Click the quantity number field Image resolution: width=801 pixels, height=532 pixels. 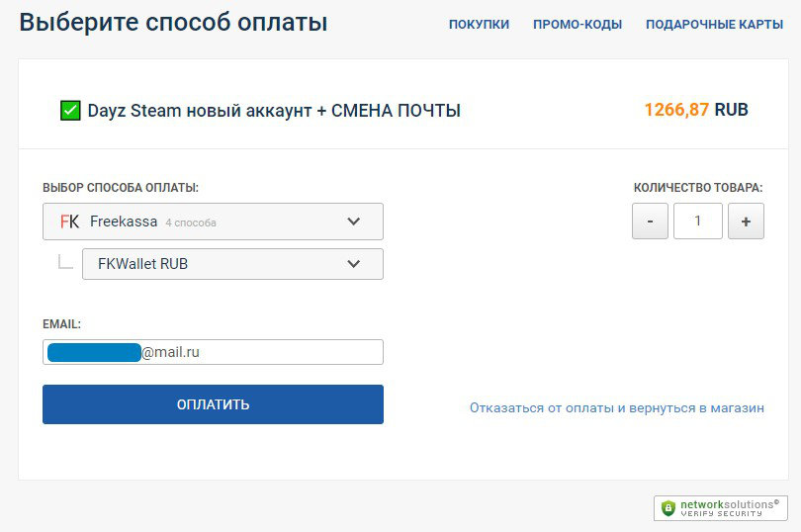click(697, 222)
